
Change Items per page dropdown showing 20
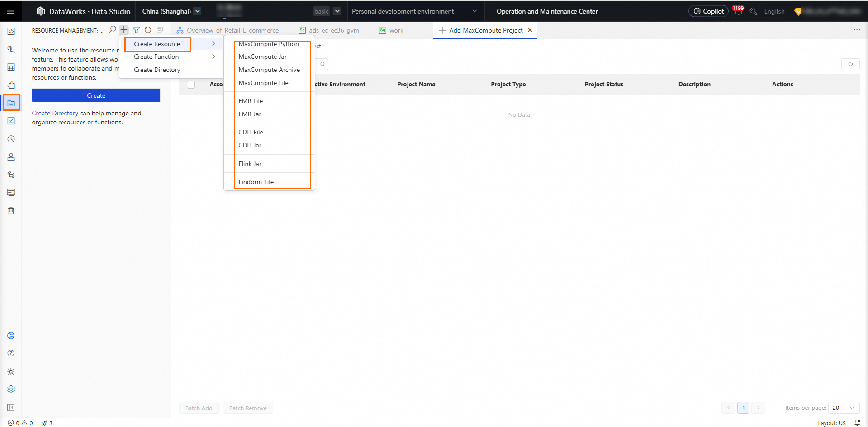[844, 408]
